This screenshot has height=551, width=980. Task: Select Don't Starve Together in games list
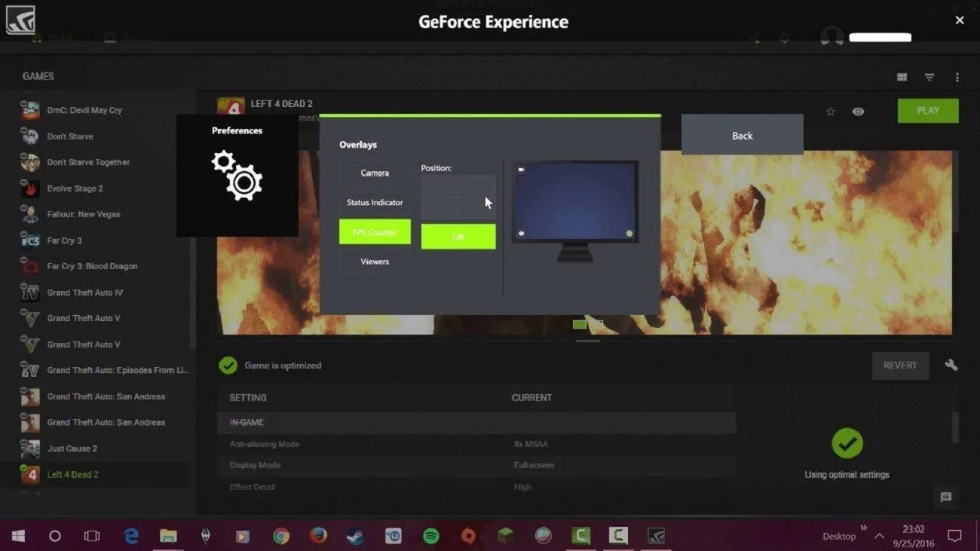pos(88,162)
